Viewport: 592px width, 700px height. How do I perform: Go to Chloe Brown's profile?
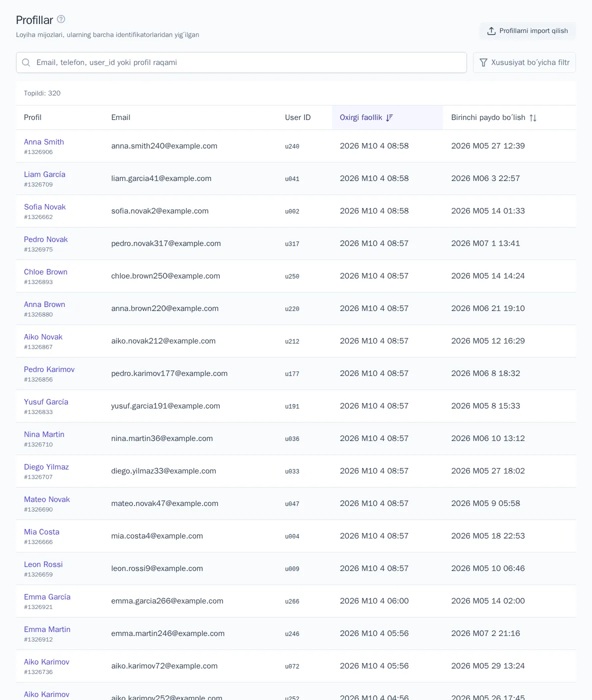click(45, 272)
